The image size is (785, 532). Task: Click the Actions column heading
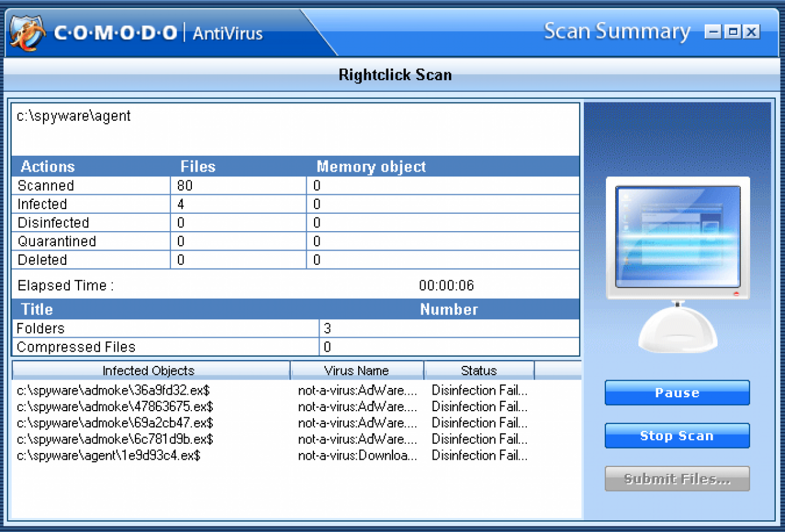[48, 167]
